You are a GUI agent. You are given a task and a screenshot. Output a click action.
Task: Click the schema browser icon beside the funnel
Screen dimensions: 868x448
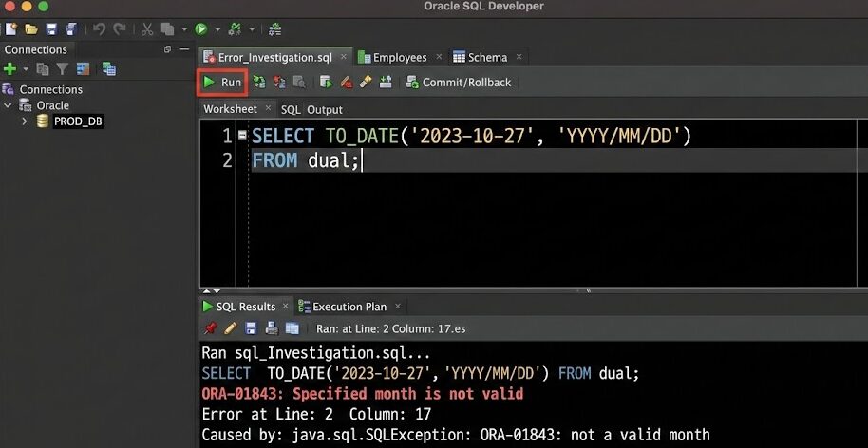(83, 69)
